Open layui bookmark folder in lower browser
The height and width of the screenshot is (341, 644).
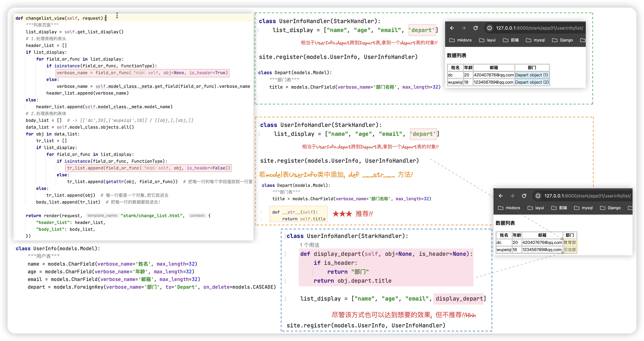pos(536,208)
